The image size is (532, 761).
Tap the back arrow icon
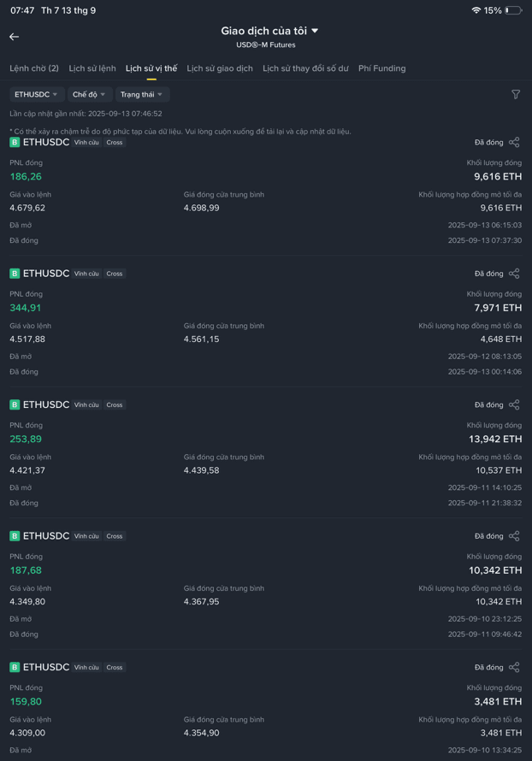point(14,37)
